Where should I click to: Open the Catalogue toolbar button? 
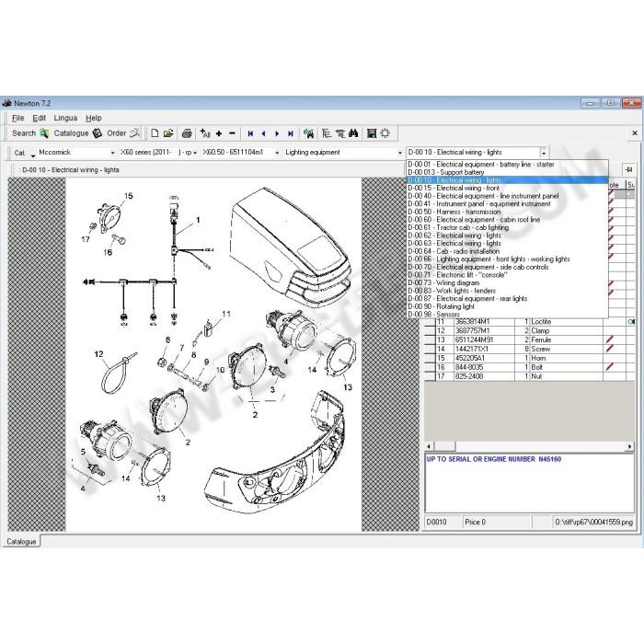point(77,133)
